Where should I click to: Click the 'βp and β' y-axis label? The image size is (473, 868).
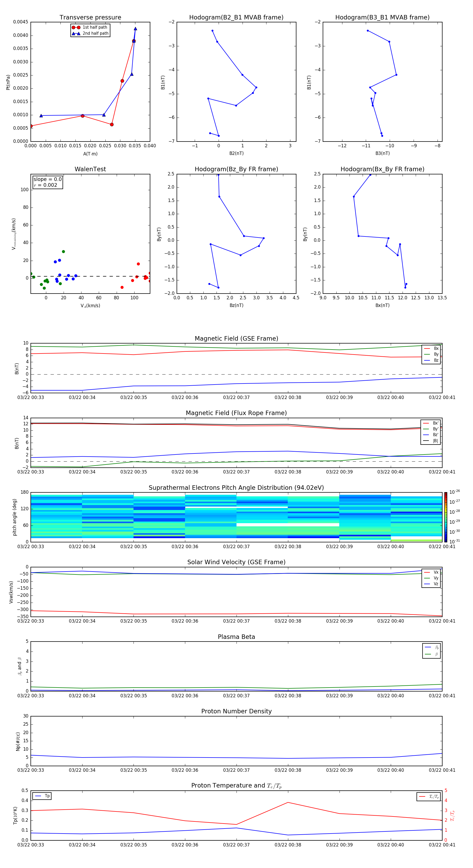19,666
